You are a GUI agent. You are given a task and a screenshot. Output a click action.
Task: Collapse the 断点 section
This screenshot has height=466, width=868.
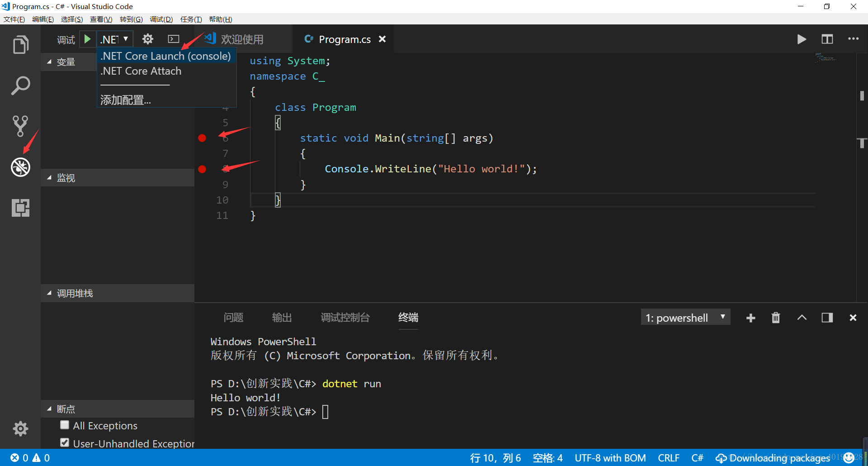(118, 409)
